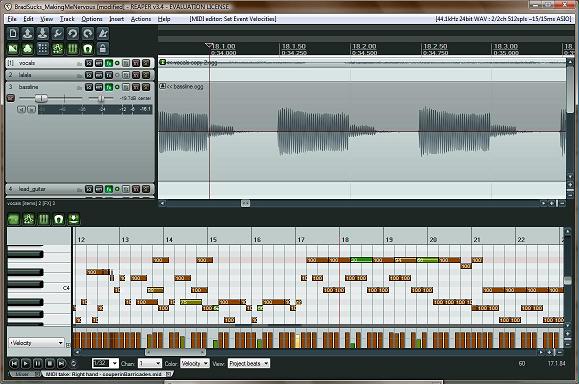Open I/O routing for lalala track
This screenshot has height=384, width=579.
coord(89,75)
